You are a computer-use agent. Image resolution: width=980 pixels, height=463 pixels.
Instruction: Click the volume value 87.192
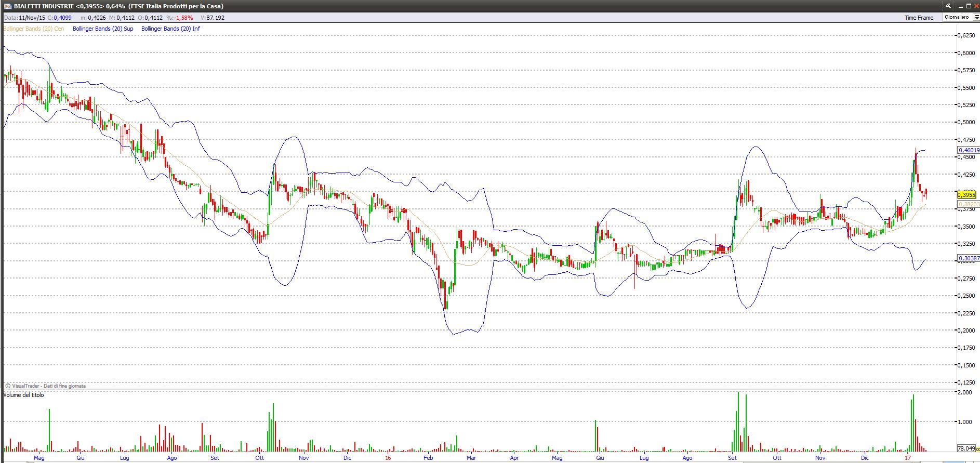216,18
